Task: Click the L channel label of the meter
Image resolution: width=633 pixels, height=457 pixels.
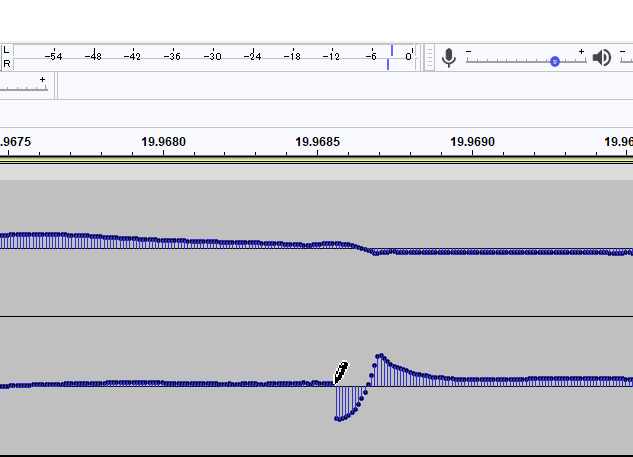Action: point(7,50)
